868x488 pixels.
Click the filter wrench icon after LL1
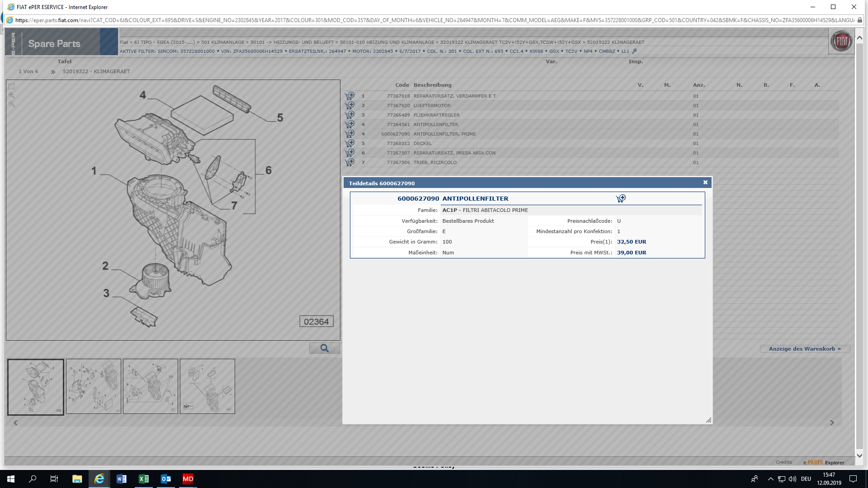click(634, 51)
